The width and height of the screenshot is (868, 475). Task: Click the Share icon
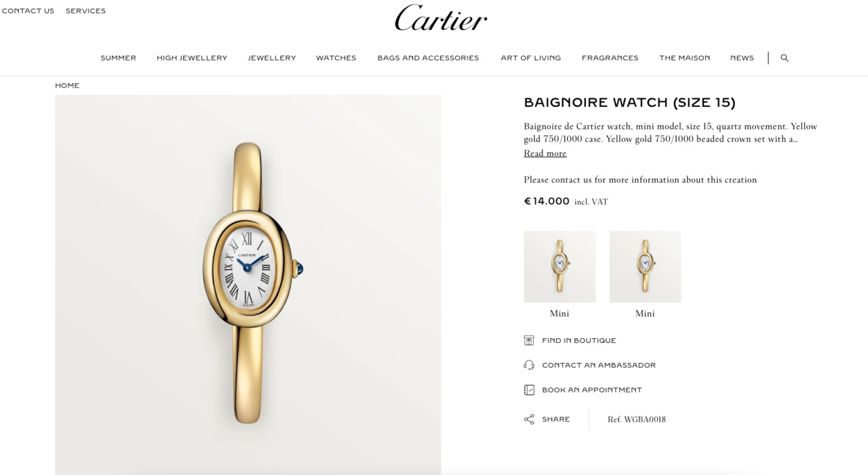tap(529, 419)
